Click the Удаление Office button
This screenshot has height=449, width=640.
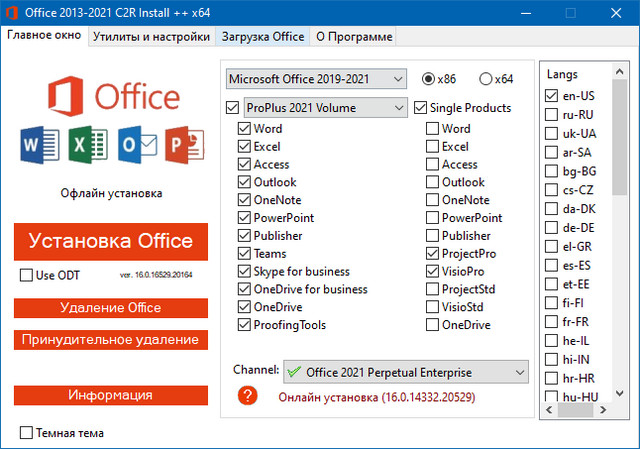(x=110, y=307)
